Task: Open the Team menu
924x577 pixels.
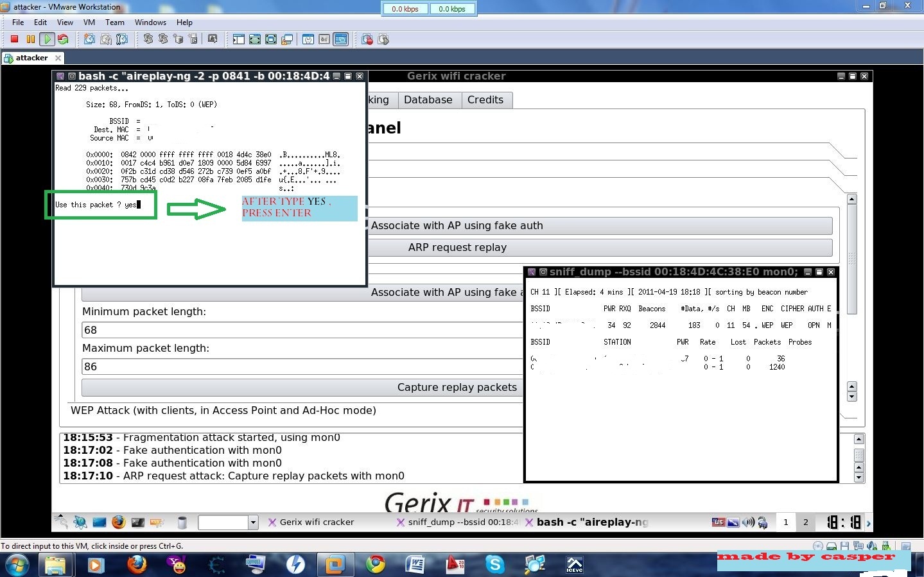Action: click(115, 22)
